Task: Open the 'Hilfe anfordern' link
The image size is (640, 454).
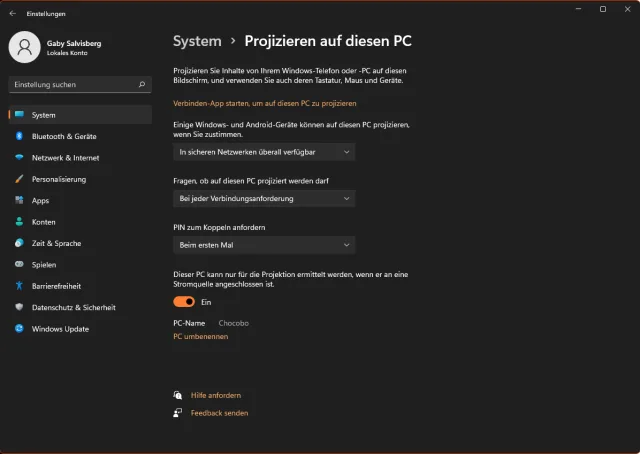Action: 216,395
